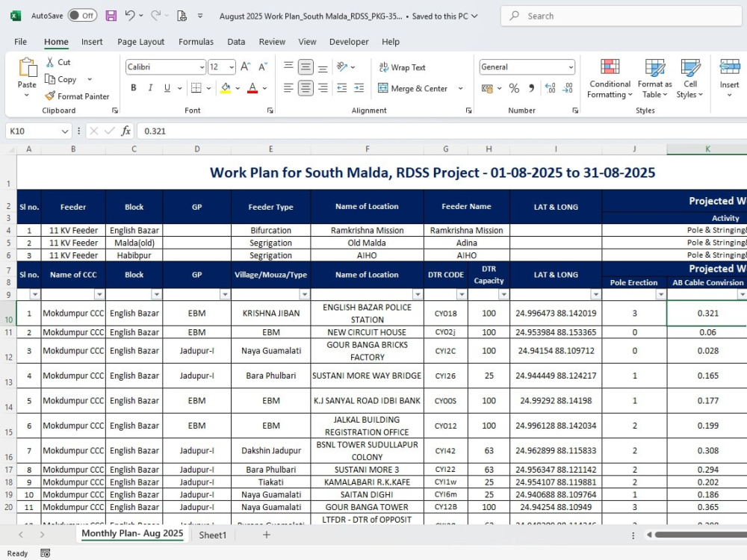
Task: Select column K header
Action: point(707,149)
